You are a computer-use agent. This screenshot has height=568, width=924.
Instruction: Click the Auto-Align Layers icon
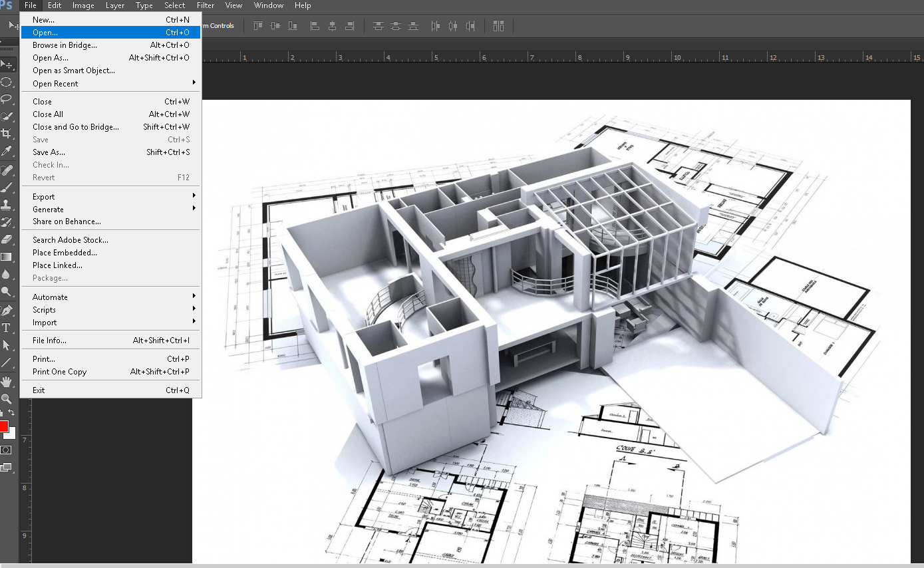498,26
